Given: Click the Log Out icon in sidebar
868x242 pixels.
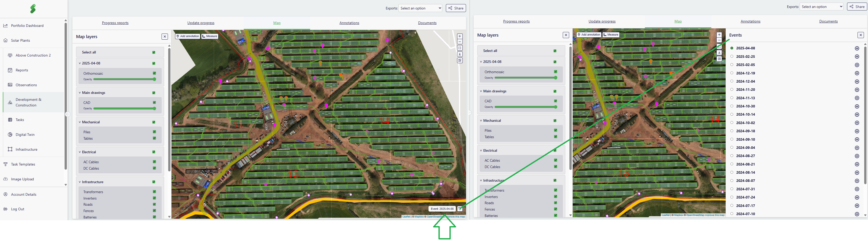Looking at the screenshot, I should point(5,209).
